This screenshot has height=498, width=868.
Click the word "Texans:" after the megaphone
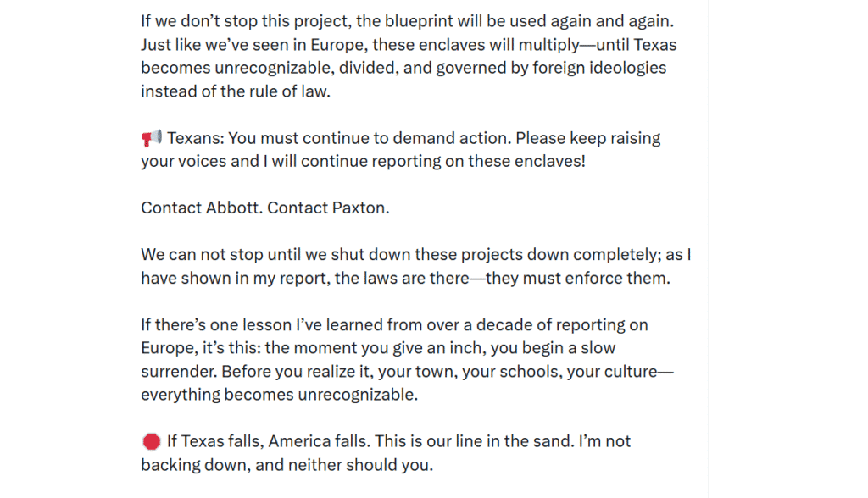[x=196, y=138]
